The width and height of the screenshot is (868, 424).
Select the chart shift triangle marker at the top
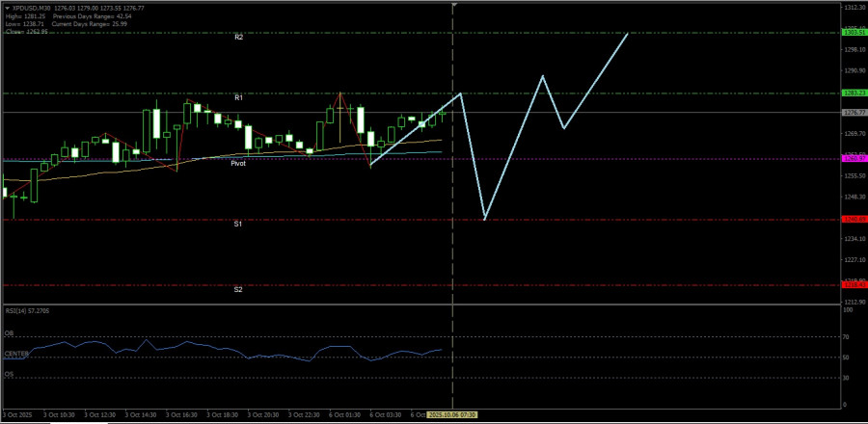pos(453,6)
